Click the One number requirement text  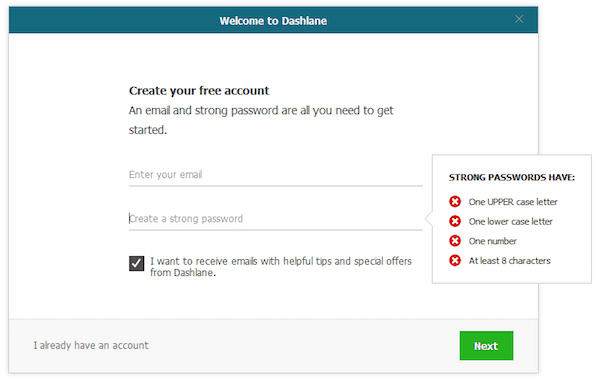click(x=492, y=241)
